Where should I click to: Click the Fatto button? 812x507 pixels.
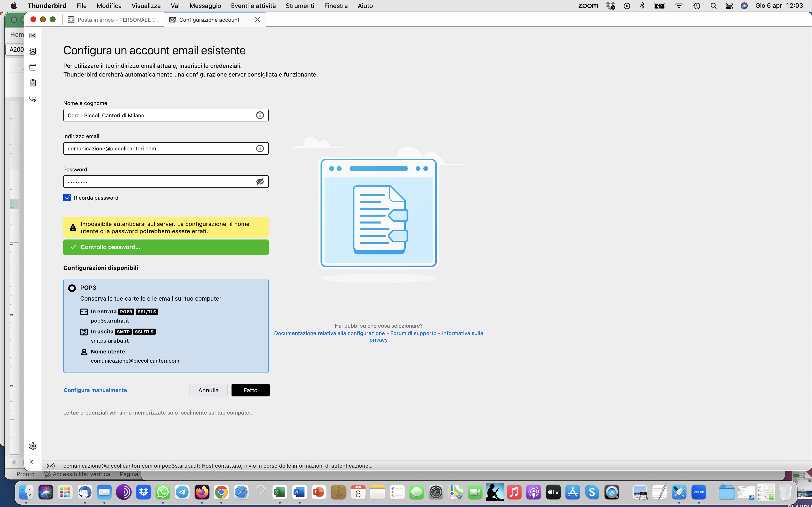point(250,390)
